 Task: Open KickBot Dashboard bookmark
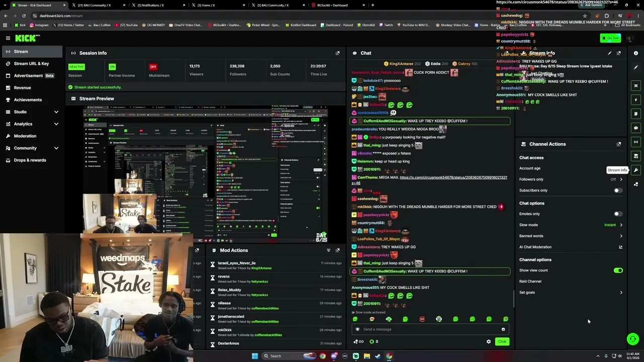tap(301, 25)
